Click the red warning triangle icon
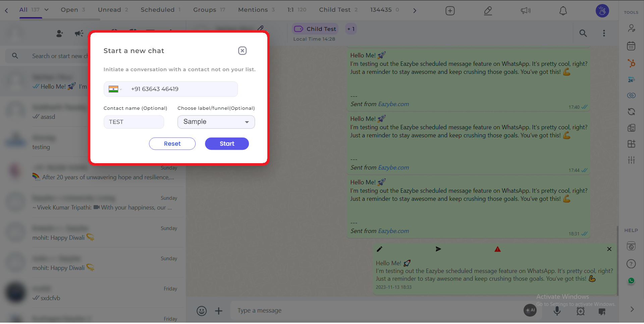Screen dimensions: 644x324 (497, 249)
